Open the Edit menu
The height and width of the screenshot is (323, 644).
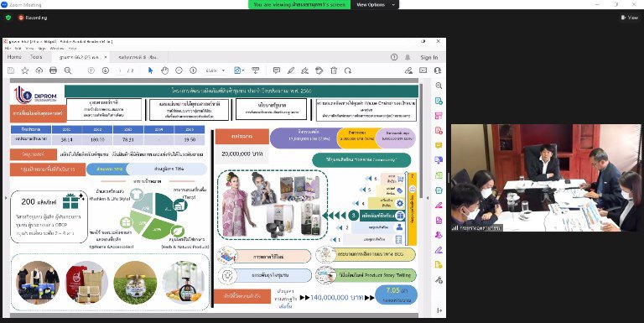(x=18, y=48)
